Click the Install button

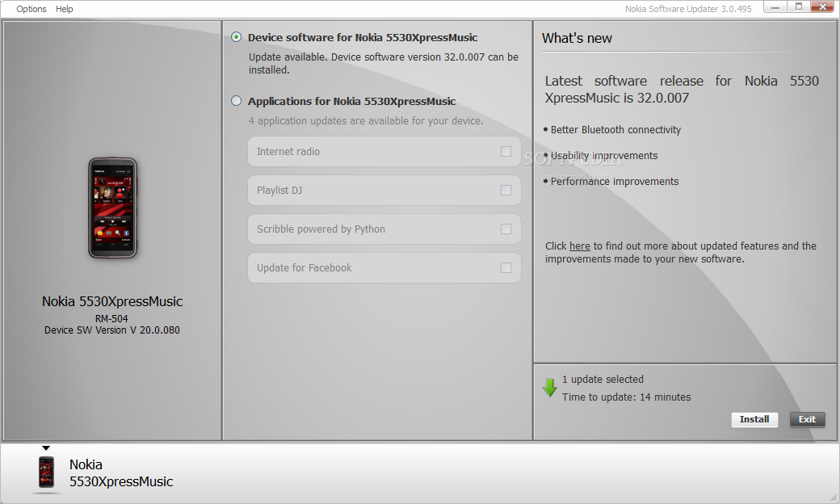[x=754, y=419]
